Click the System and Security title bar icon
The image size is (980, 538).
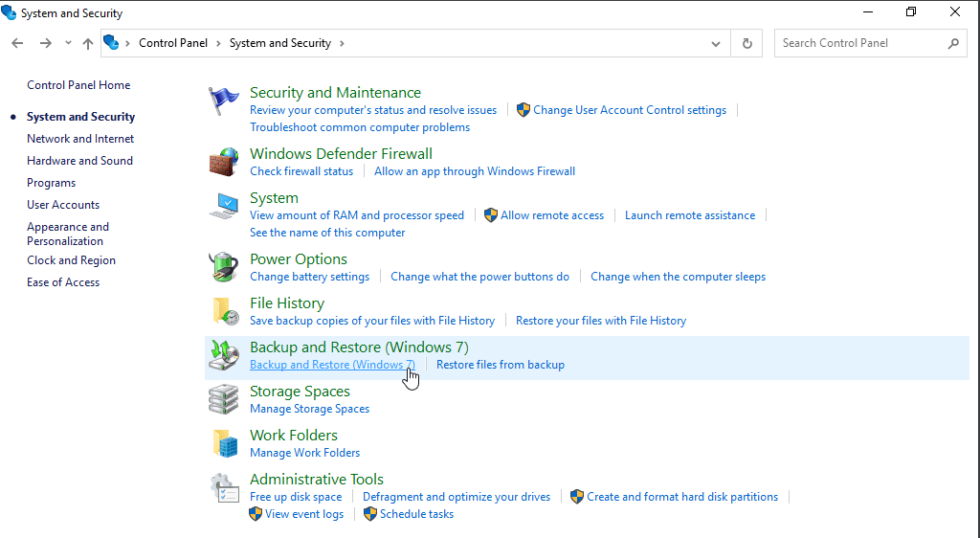tap(9, 12)
